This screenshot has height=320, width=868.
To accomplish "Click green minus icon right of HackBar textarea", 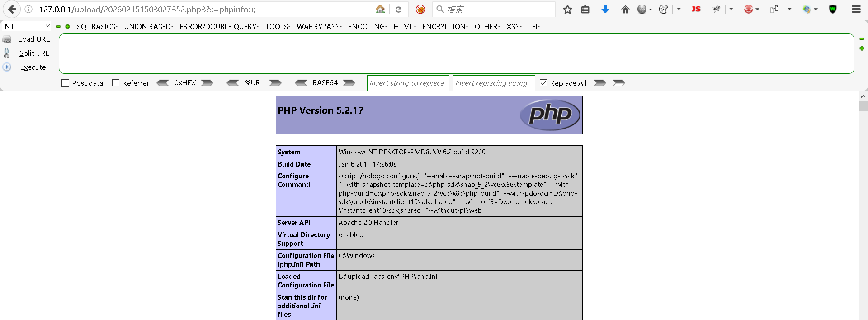I will coord(862,39).
